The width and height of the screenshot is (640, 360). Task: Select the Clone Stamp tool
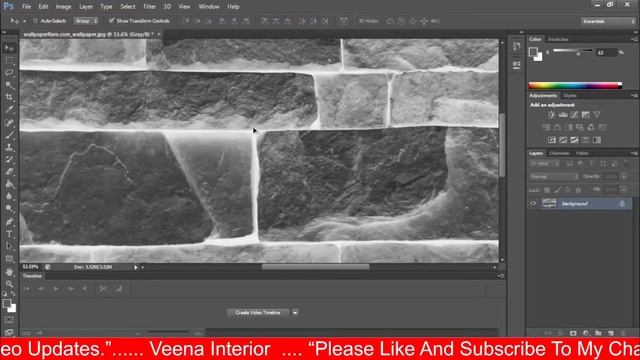coord(9,147)
